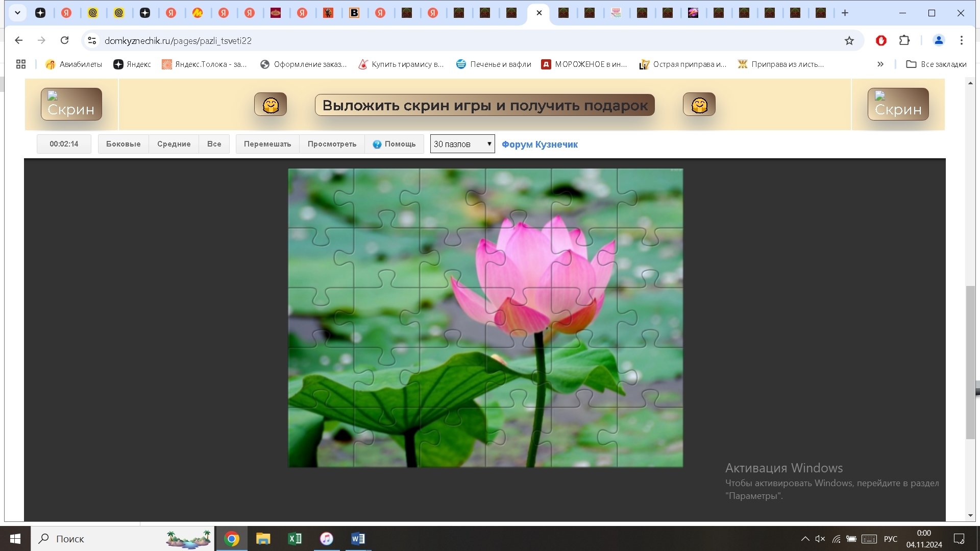Open the Яндекс.Толока bookmark

click(204, 64)
